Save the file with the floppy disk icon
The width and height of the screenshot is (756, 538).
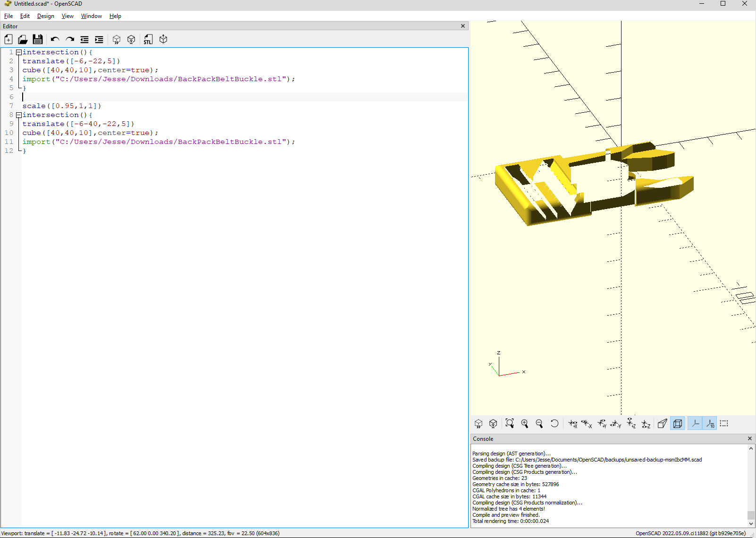38,40
